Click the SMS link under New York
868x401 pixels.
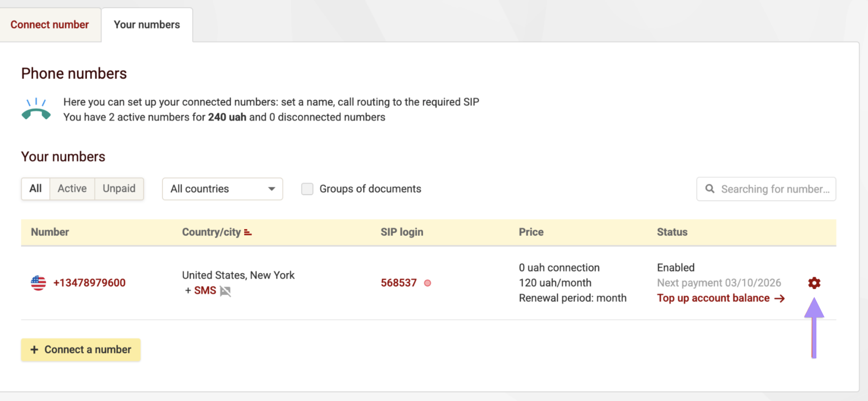[205, 291]
